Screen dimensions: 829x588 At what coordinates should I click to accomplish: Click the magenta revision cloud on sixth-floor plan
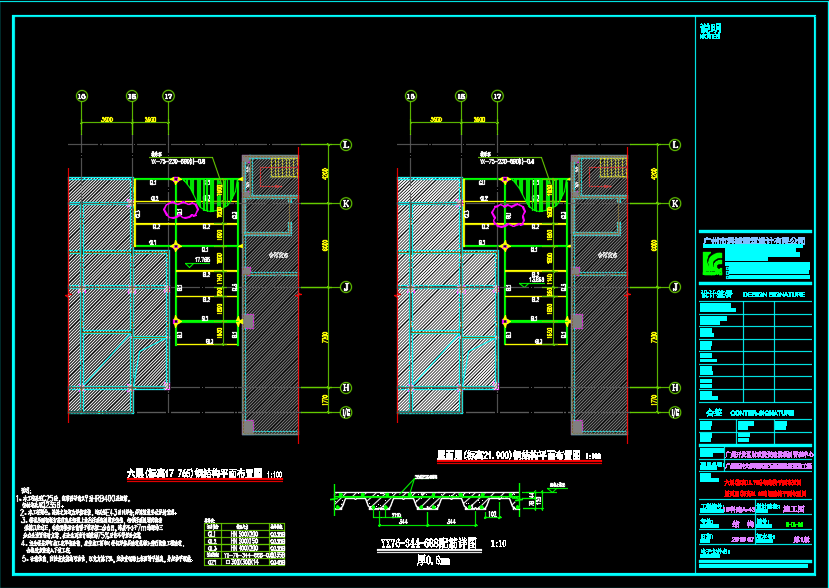pyautogui.click(x=181, y=210)
